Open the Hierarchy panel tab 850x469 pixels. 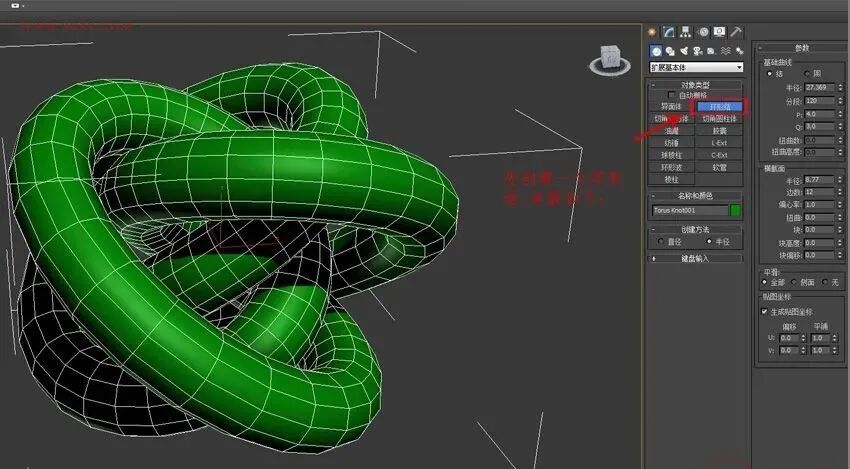point(686,32)
